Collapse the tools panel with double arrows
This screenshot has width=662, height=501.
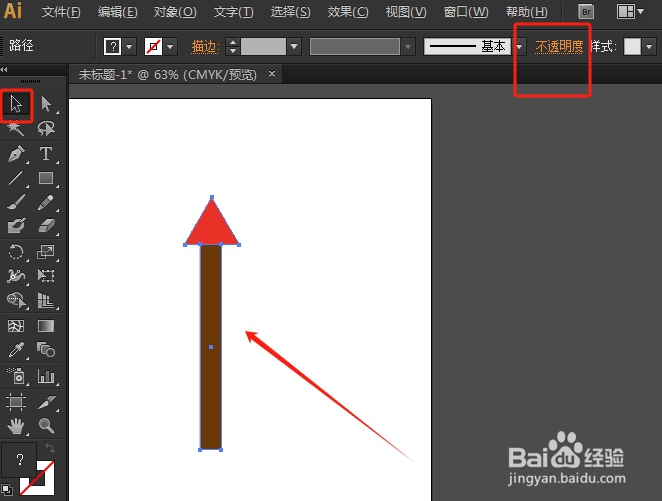(4, 70)
